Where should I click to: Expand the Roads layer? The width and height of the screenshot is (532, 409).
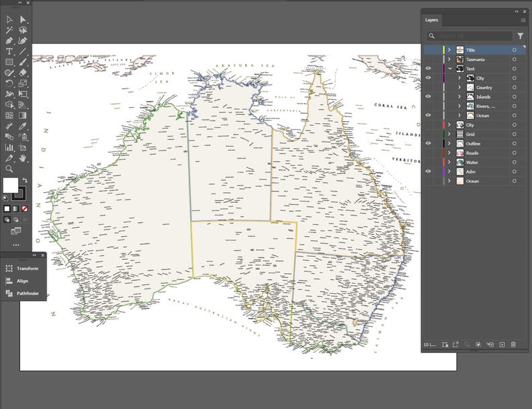tap(449, 153)
